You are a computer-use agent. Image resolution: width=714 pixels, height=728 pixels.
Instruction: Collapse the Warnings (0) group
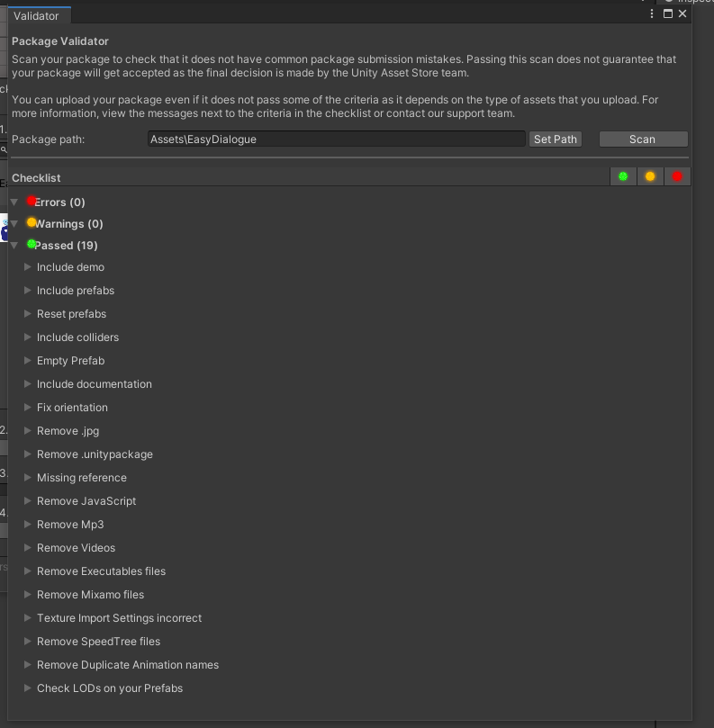point(14,224)
